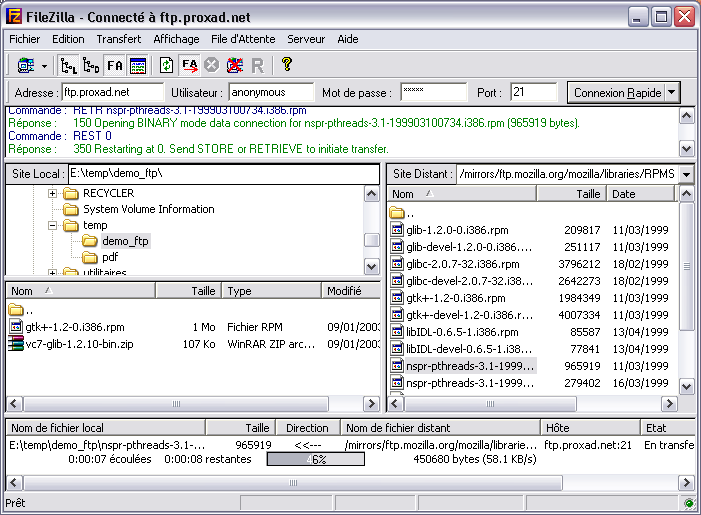701x515 pixels.
Task: Select remote gtk+-devel-1.2-0.i386 file icon
Action: tap(397, 315)
